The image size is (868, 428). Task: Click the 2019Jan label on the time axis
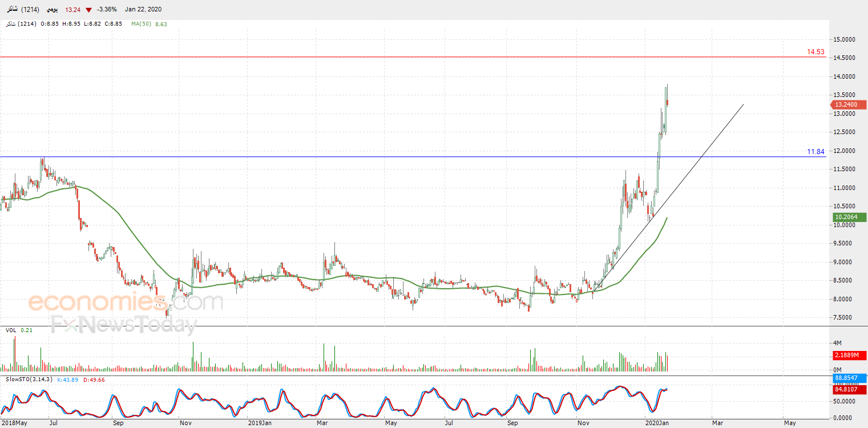point(260,423)
